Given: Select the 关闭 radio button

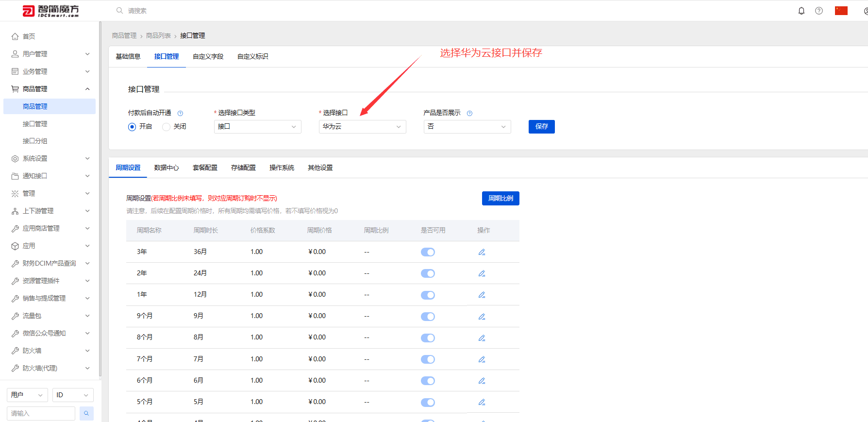Looking at the screenshot, I should 166,127.
